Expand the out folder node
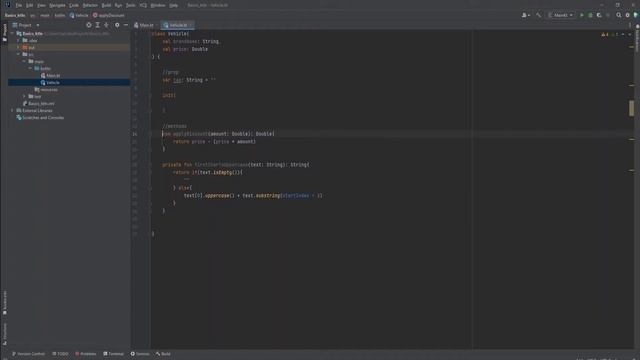640x360 pixels. [x=18, y=47]
